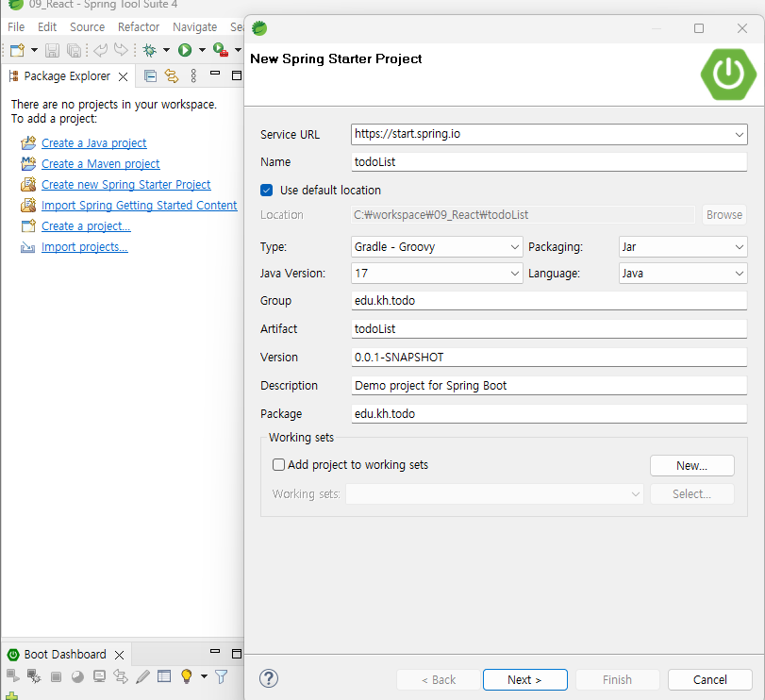Click the Undo arrow toolbar icon

(x=101, y=50)
